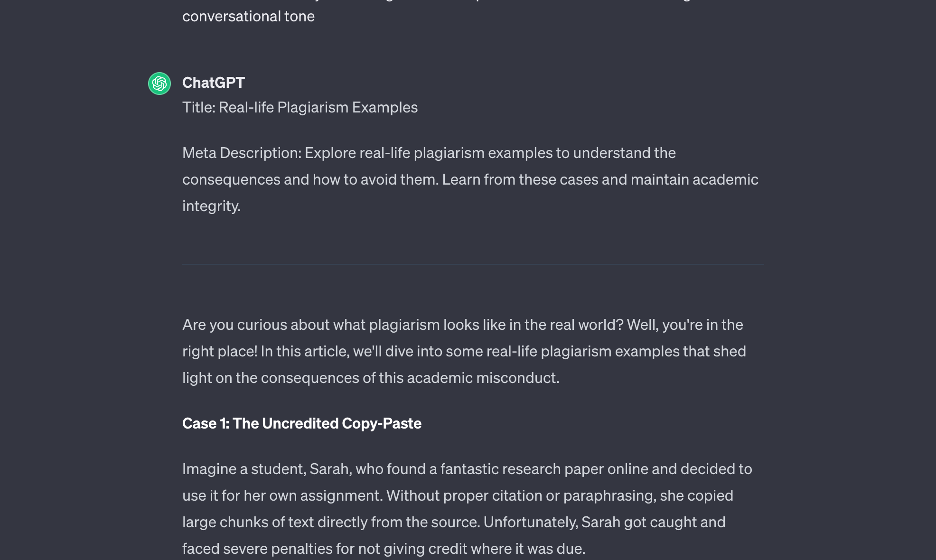
Task: Click the "conversational tone" prompt text
Action: pyautogui.click(x=248, y=16)
